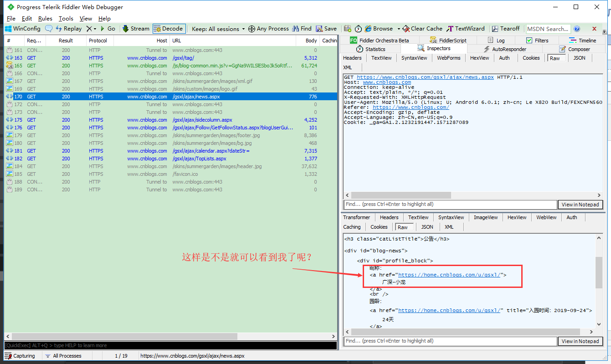Image resolution: width=611 pixels, height=364 pixels.
Task: Open the TextWizard tool
Action: pos(466,29)
